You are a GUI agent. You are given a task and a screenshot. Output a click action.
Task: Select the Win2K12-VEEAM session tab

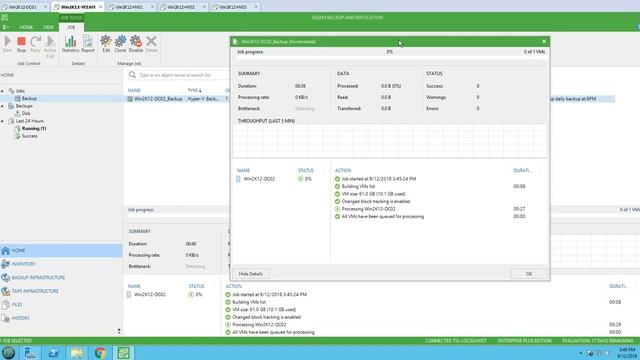pyautogui.click(x=78, y=7)
